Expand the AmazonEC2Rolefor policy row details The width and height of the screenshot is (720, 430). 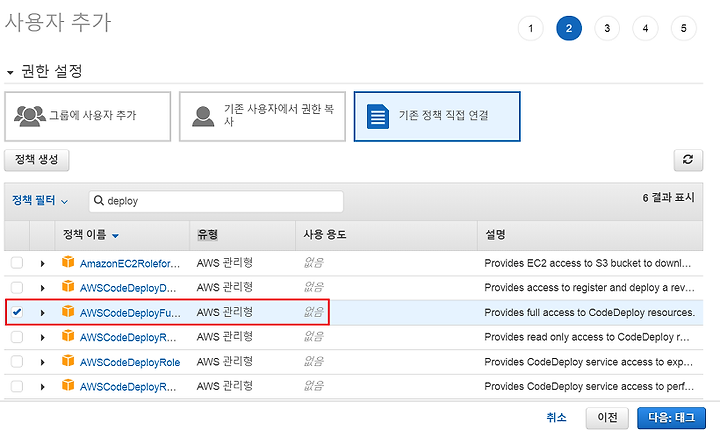coord(42,264)
